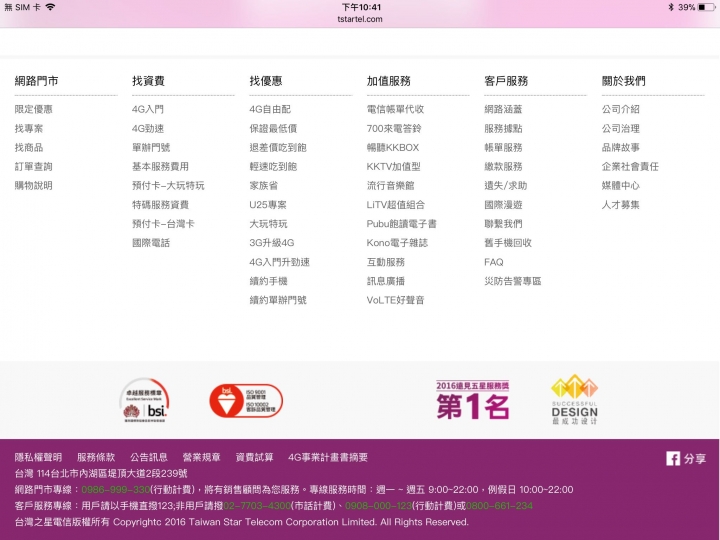Tap the battery indicator in status bar
The width and height of the screenshot is (720, 540).
click(x=706, y=7)
